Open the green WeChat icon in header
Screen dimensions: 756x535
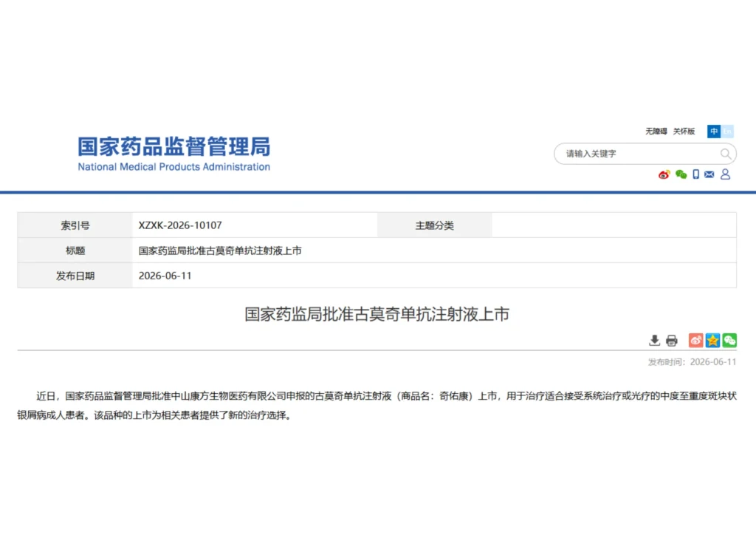pos(681,174)
